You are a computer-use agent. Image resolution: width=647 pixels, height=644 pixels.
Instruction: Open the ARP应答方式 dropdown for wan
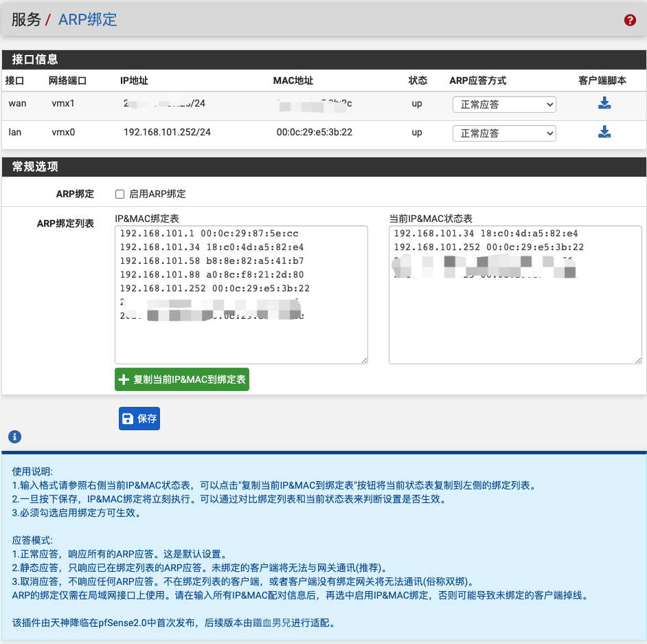(x=503, y=104)
